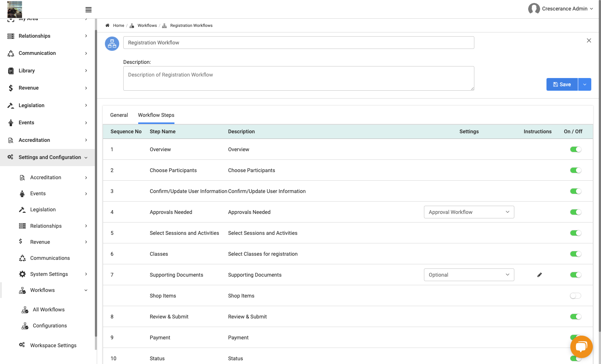The height and width of the screenshot is (364, 601).
Task: Click the top Events person icon
Action: click(11, 123)
